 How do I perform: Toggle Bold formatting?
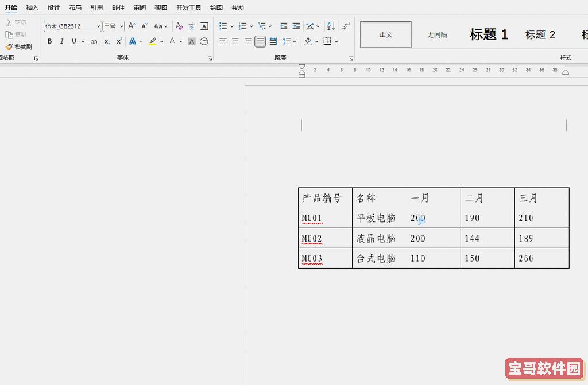pos(49,41)
